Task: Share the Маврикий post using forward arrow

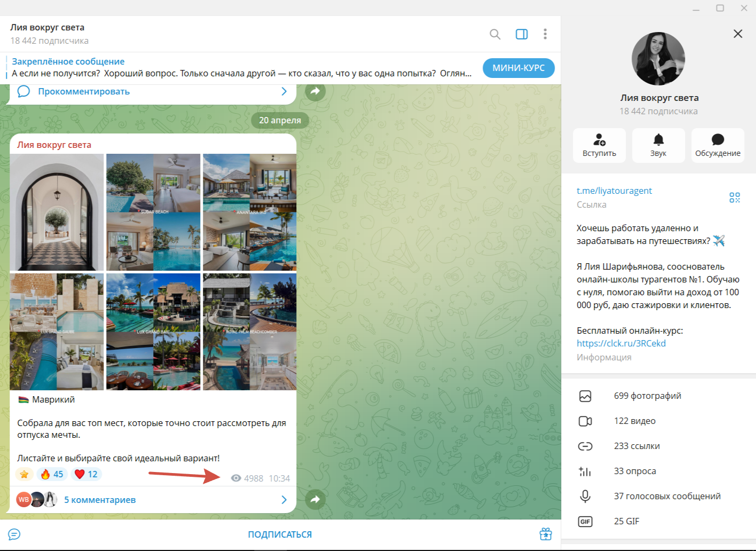Action: click(x=315, y=499)
